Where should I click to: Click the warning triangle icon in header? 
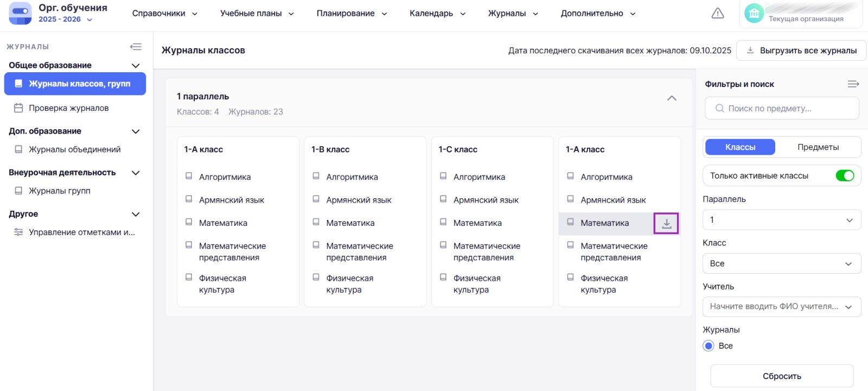[717, 14]
